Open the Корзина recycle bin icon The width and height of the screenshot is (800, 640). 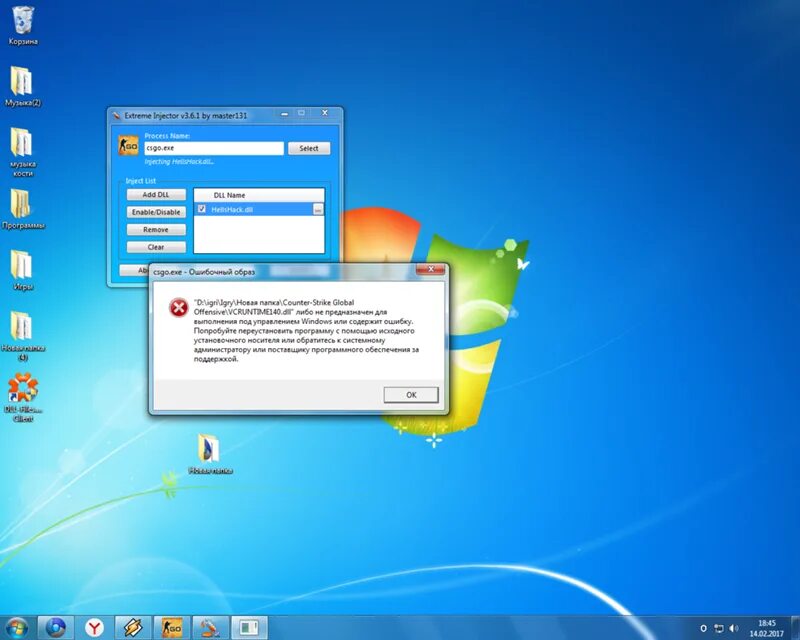click(x=22, y=26)
